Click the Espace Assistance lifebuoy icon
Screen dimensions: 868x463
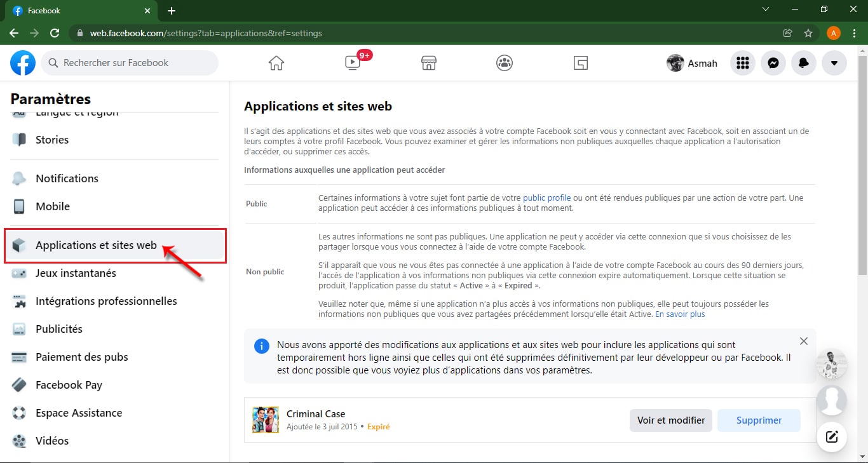(x=19, y=413)
